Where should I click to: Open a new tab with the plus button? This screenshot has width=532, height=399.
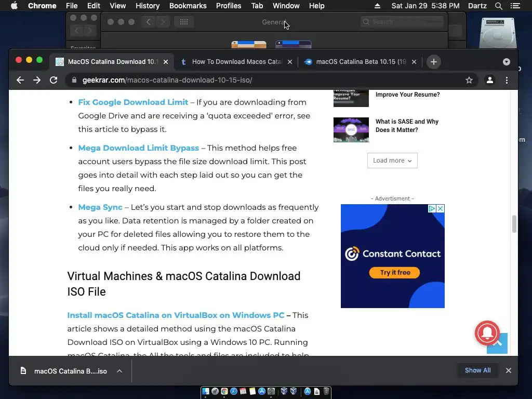[x=433, y=62]
